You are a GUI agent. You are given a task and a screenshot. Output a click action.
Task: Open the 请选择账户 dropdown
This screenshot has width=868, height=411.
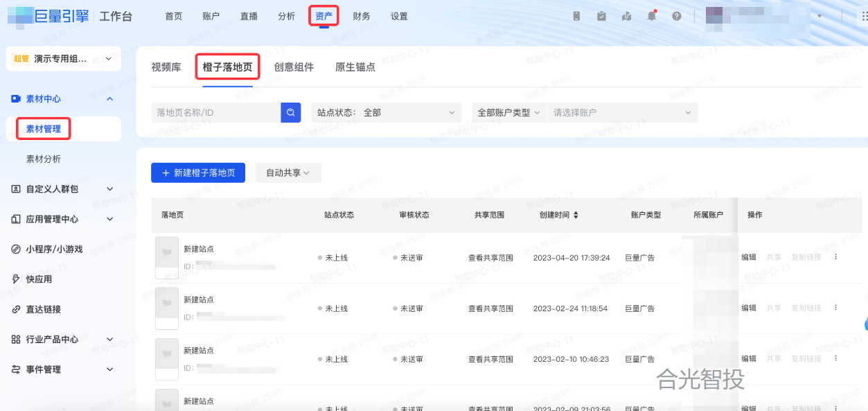click(622, 112)
